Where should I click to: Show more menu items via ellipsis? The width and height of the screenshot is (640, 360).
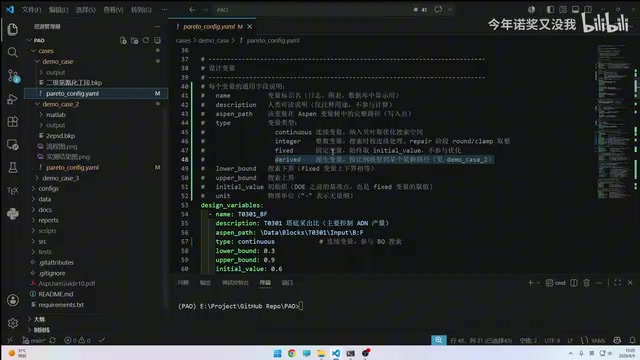pyautogui.click(x=164, y=9)
